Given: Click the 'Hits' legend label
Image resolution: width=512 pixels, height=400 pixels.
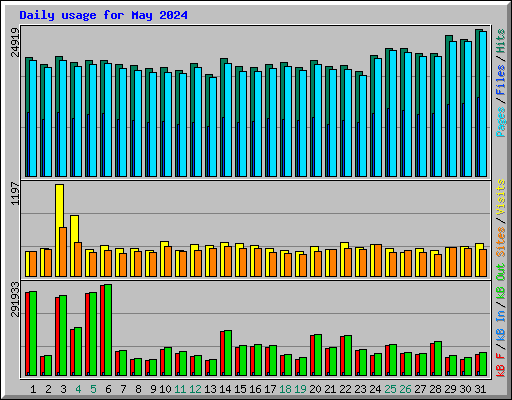Looking at the screenshot, I should [501, 41].
